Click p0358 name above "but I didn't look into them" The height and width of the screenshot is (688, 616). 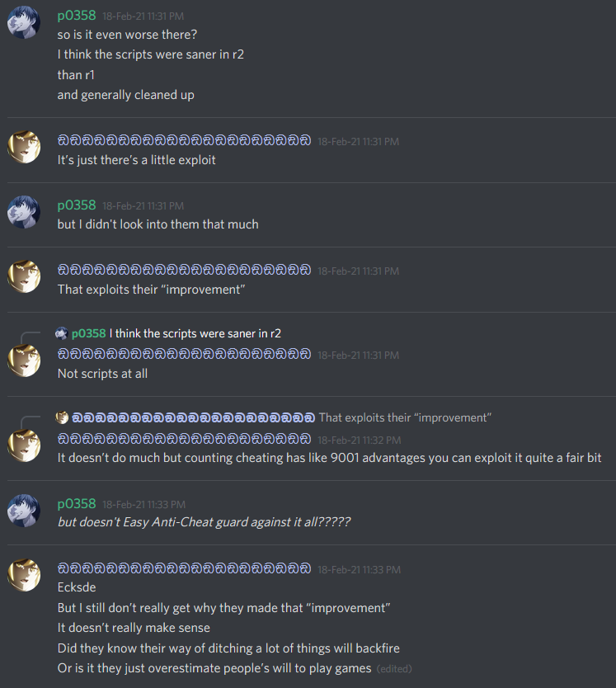tap(77, 205)
